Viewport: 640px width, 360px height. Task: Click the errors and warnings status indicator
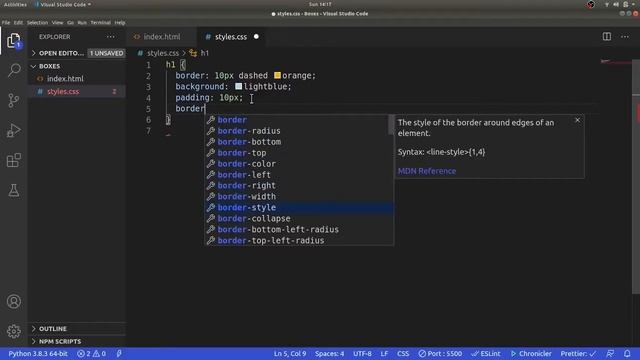point(91,353)
